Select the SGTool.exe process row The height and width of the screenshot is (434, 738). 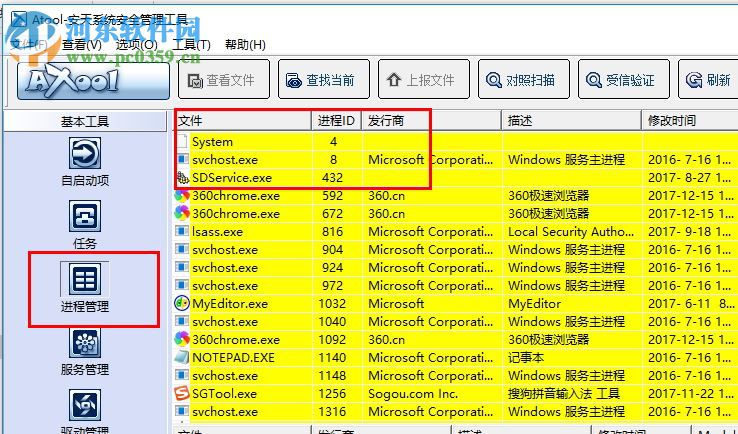point(456,394)
